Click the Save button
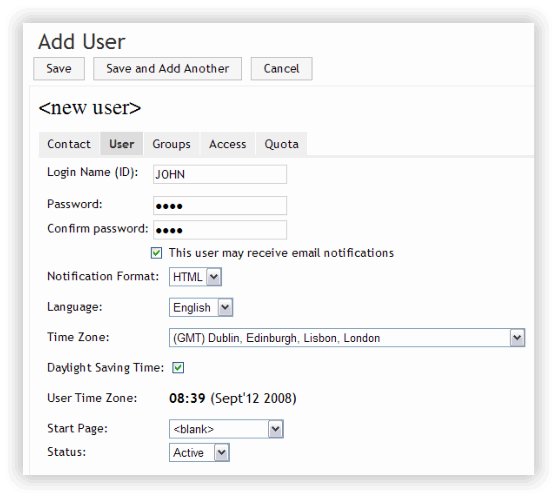Screen dimensions: 557x498 (x=59, y=69)
